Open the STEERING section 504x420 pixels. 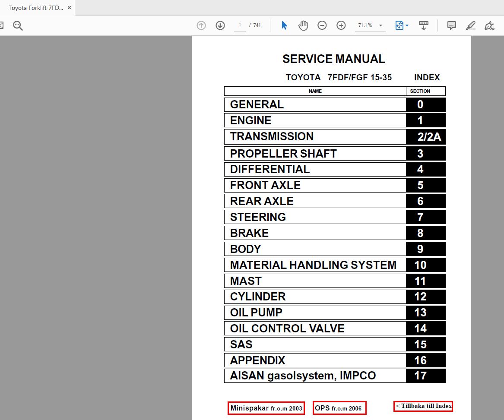click(315, 217)
